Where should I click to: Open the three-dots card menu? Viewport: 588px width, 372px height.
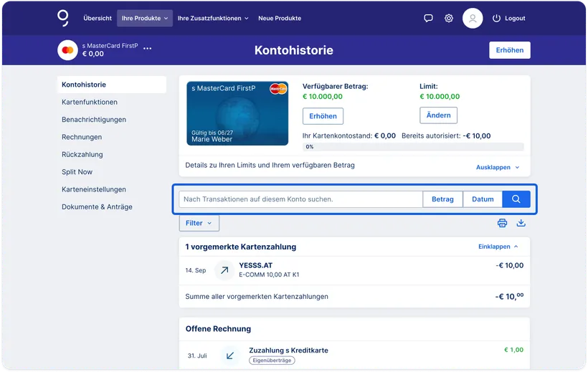coord(148,48)
